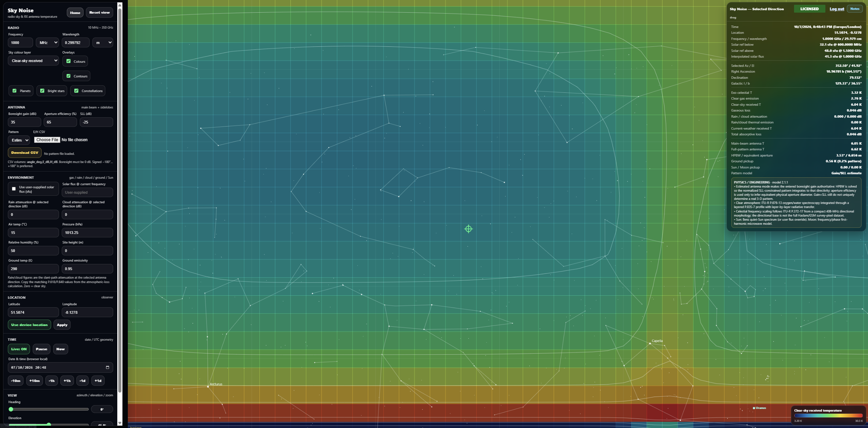Open the Clear-sky received colour layer dropdown
The width and height of the screenshot is (868, 428).
point(33,61)
